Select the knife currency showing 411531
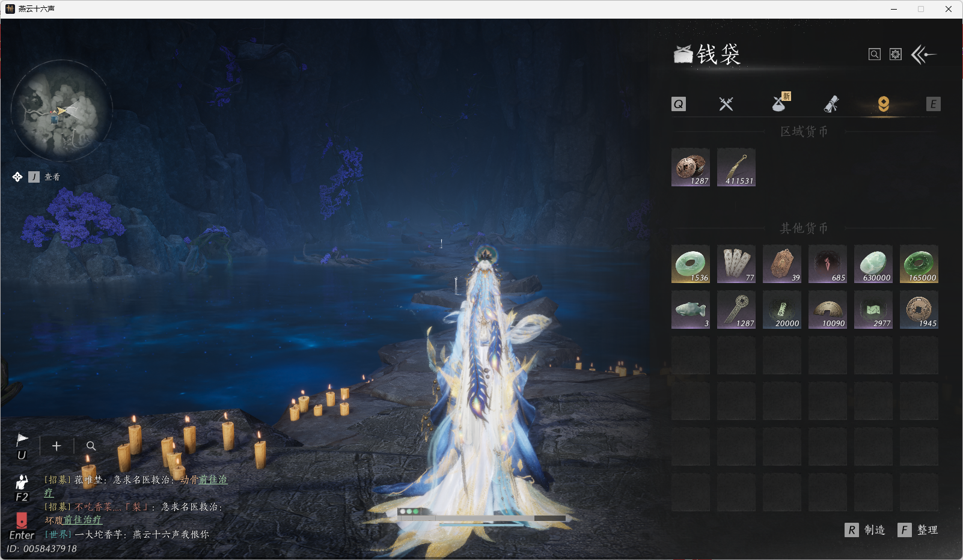The width and height of the screenshot is (963, 560). 736,168
